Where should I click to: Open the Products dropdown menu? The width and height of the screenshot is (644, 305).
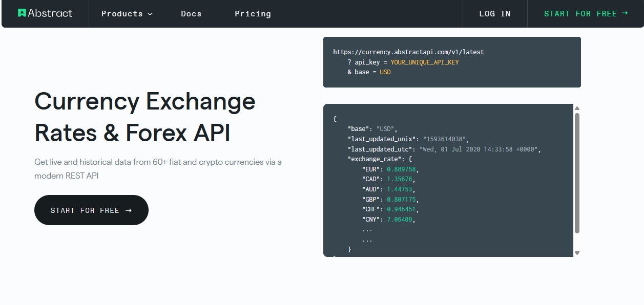pos(127,14)
